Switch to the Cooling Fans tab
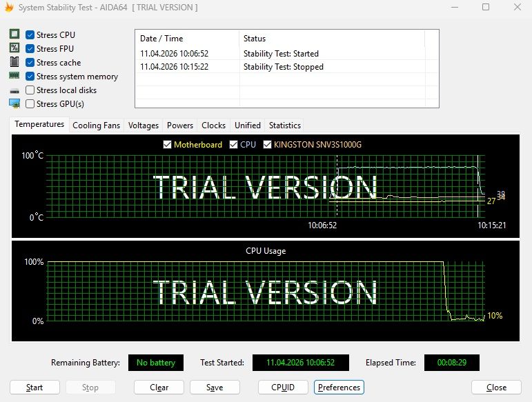The height and width of the screenshot is (402, 532). (x=97, y=125)
